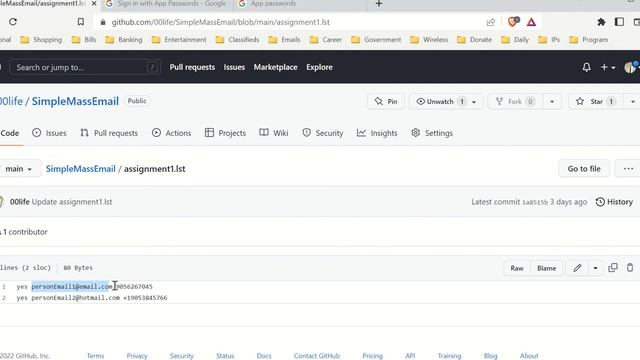The height and width of the screenshot is (360, 640).
Task: Click the Unwatch button
Action: pyautogui.click(x=439, y=102)
